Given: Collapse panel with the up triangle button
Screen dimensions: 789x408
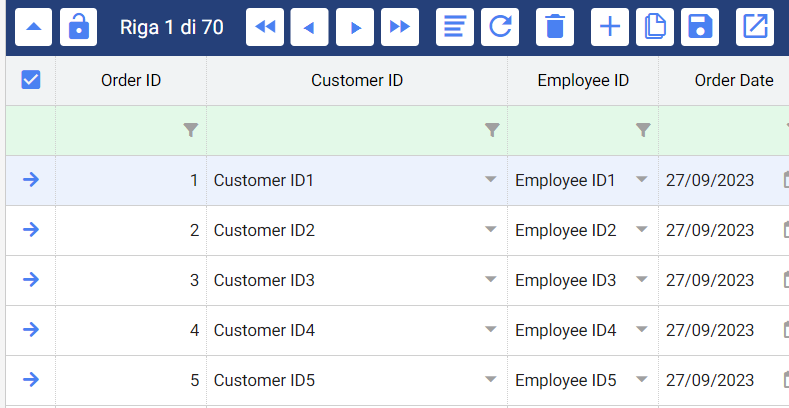Looking at the screenshot, I should click(x=33, y=27).
